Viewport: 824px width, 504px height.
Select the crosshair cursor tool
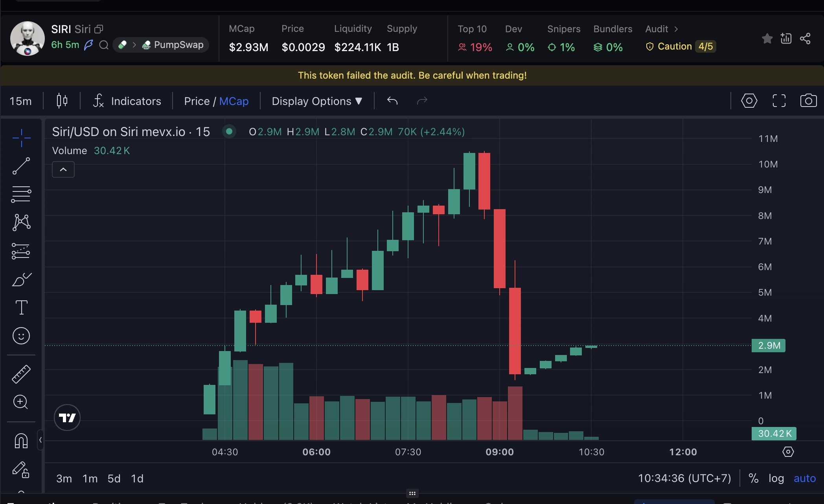tap(21, 138)
